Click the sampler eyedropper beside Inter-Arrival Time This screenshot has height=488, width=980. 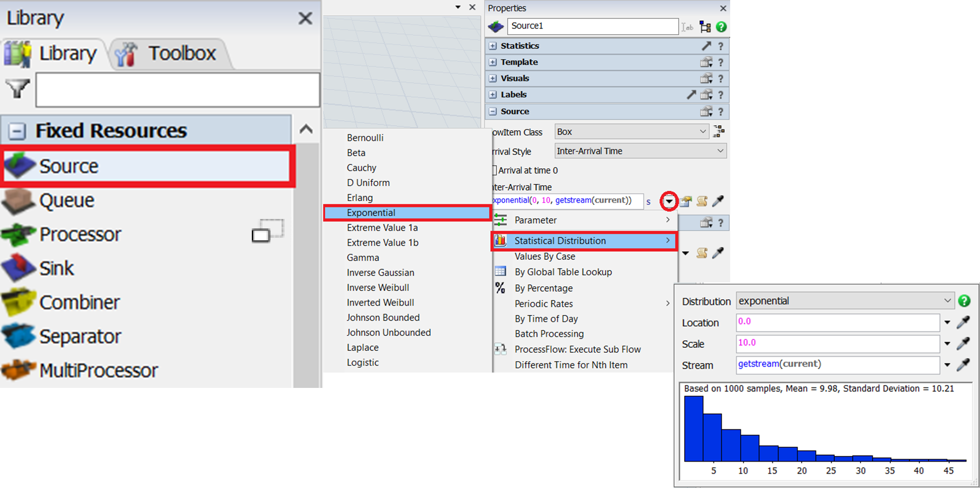click(717, 201)
